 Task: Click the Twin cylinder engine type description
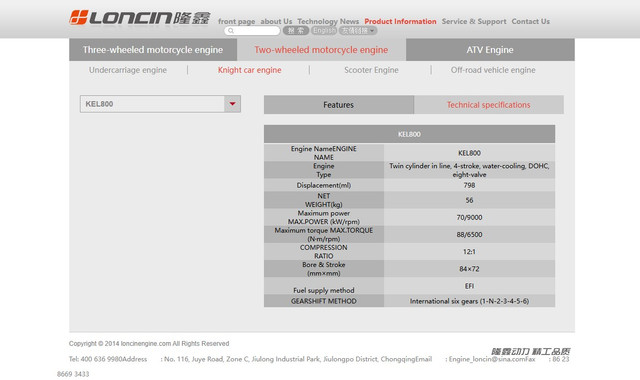[469, 170]
